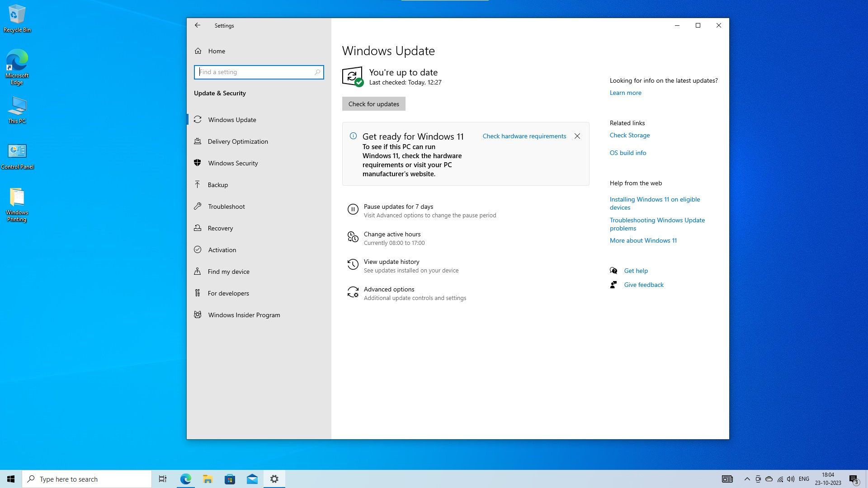Click the Windows Security shield icon

tap(198, 163)
